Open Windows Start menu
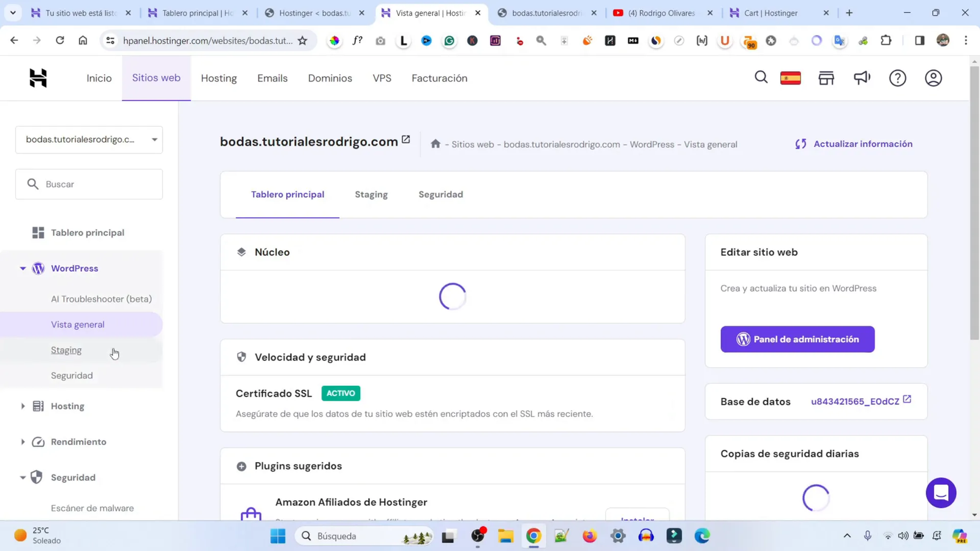This screenshot has height=551, width=980. coord(277,536)
